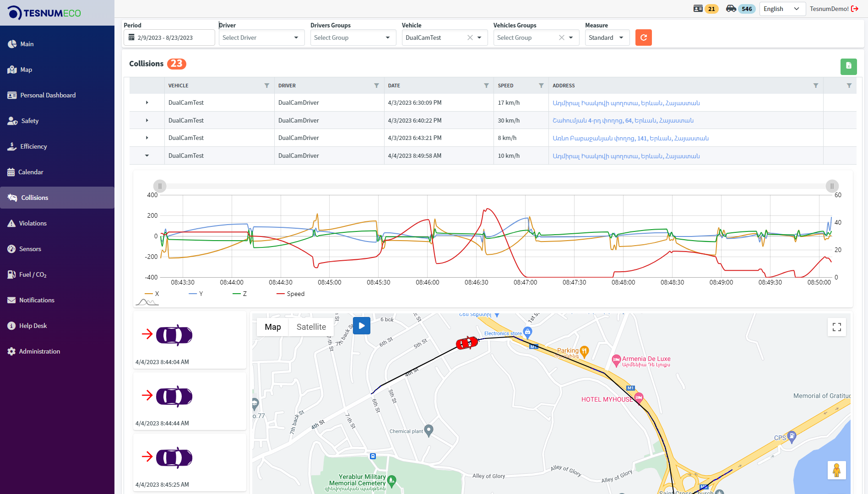The width and height of the screenshot is (868, 494).
Task: Open the Collisions section in the sidebar
Action: coord(34,198)
